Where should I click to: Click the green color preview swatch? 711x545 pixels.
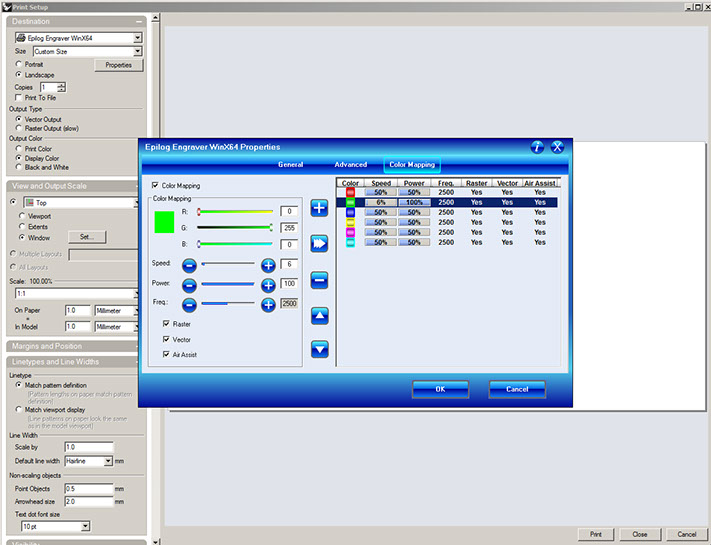pos(164,222)
